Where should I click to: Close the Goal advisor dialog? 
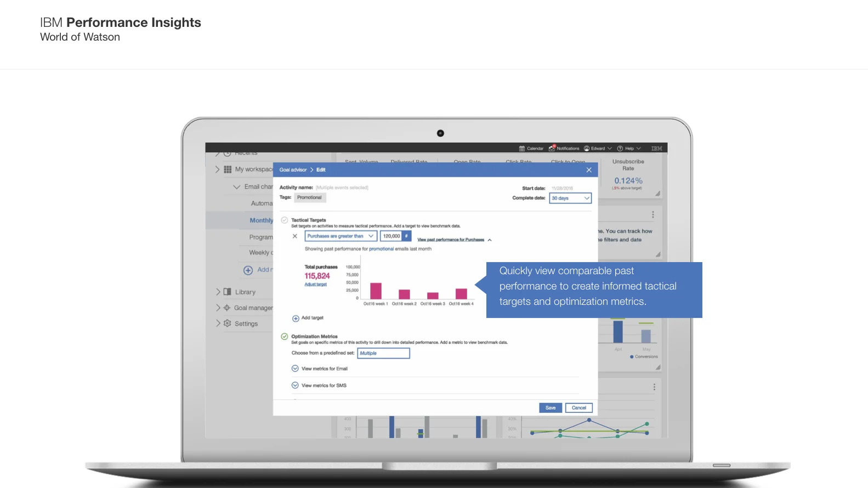(589, 170)
